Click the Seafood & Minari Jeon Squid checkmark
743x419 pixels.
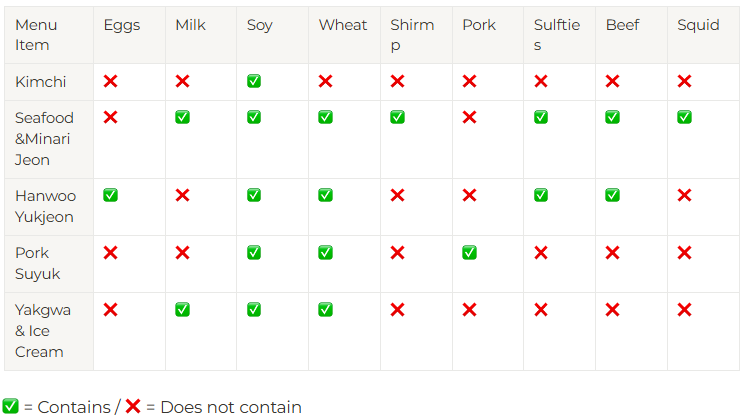(x=684, y=117)
